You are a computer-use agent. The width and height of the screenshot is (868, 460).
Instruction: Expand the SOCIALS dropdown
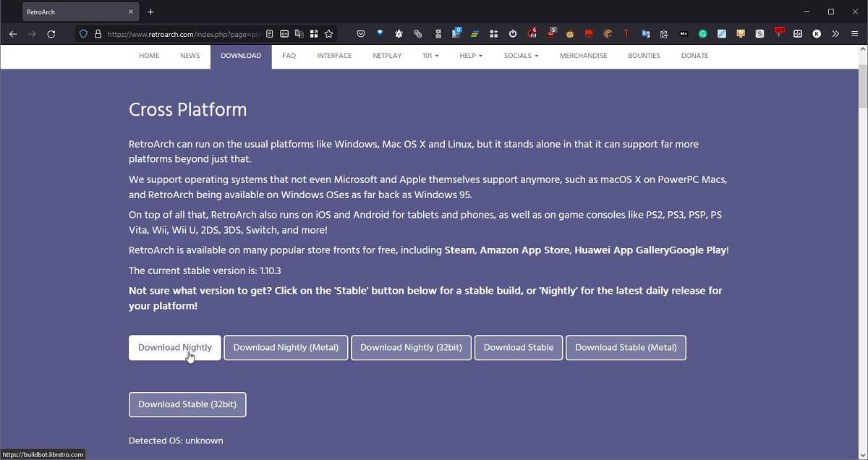[x=520, y=56]
